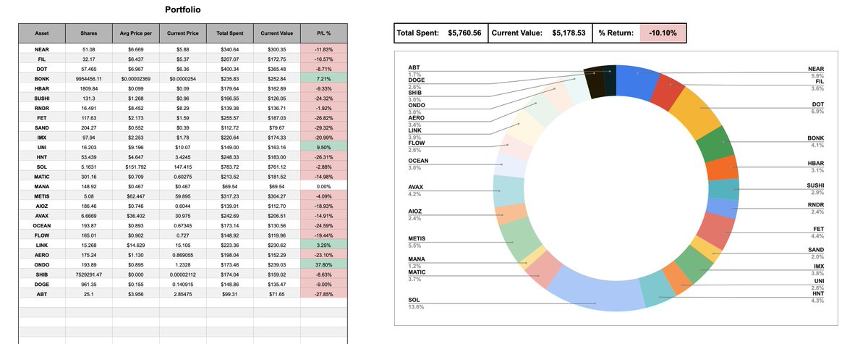Select the -10.10% return cell
Viewport: 868px width, 344px height.
(663, 33)
